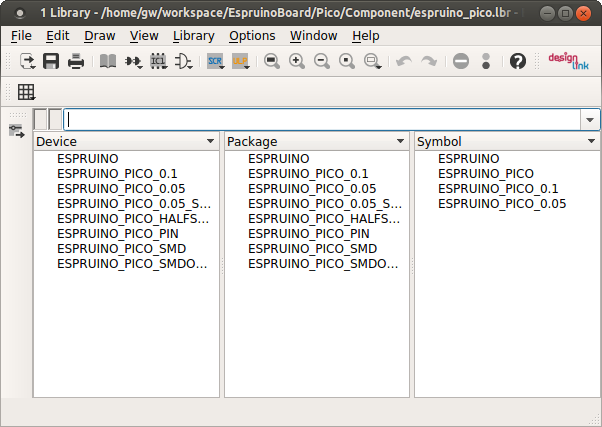Open the Window menu
Screen dimensions: 602x427
click(x=314, y=36)
